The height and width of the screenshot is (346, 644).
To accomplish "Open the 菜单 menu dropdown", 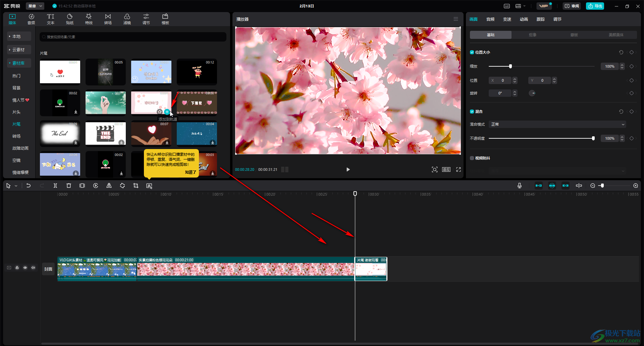I will pyautogui.click(x=35, y=6).
